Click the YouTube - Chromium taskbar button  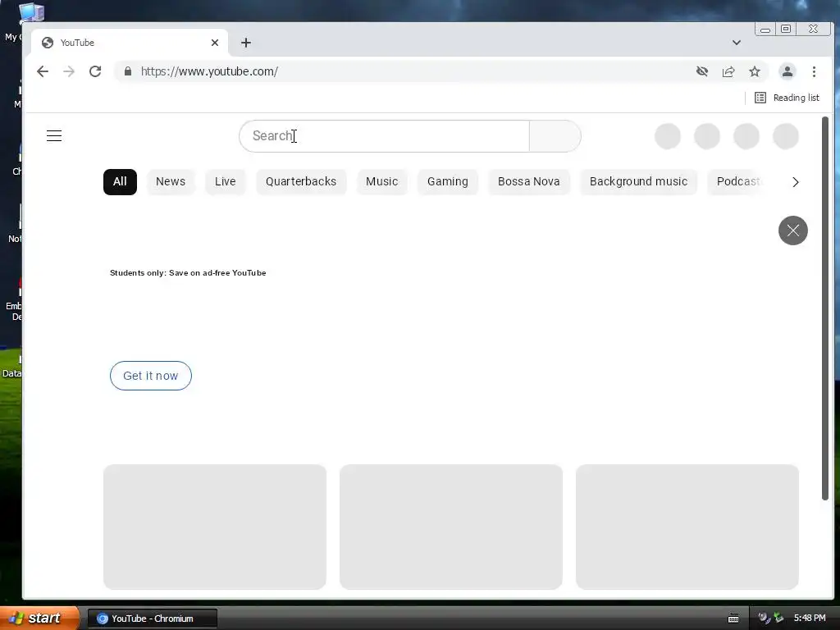[152, 619]
